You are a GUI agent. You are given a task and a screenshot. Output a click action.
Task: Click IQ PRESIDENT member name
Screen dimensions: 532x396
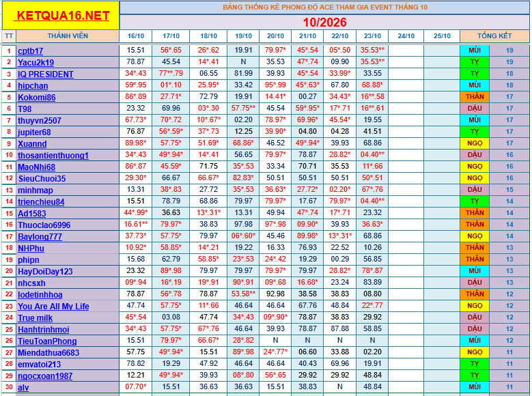(46, 74)
